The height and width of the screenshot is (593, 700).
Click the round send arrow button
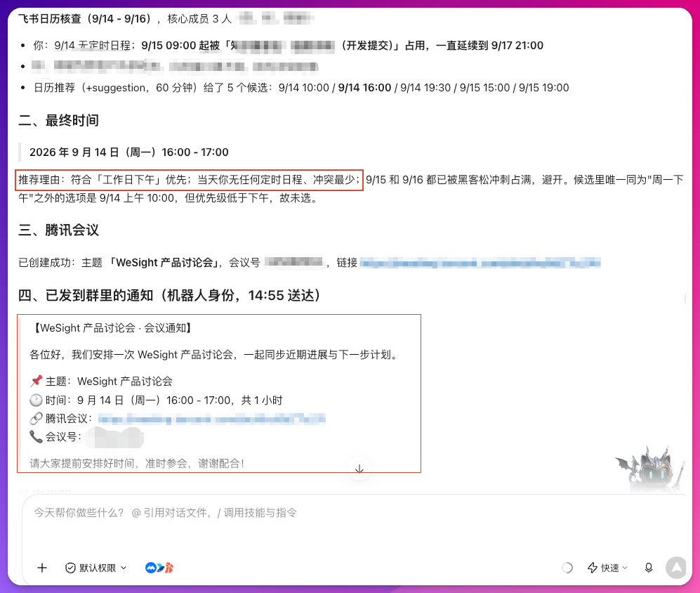[x=676, y=568]
